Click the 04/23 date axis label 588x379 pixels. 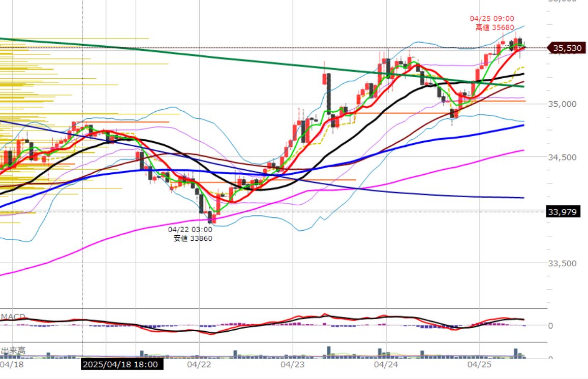point(293,364)
